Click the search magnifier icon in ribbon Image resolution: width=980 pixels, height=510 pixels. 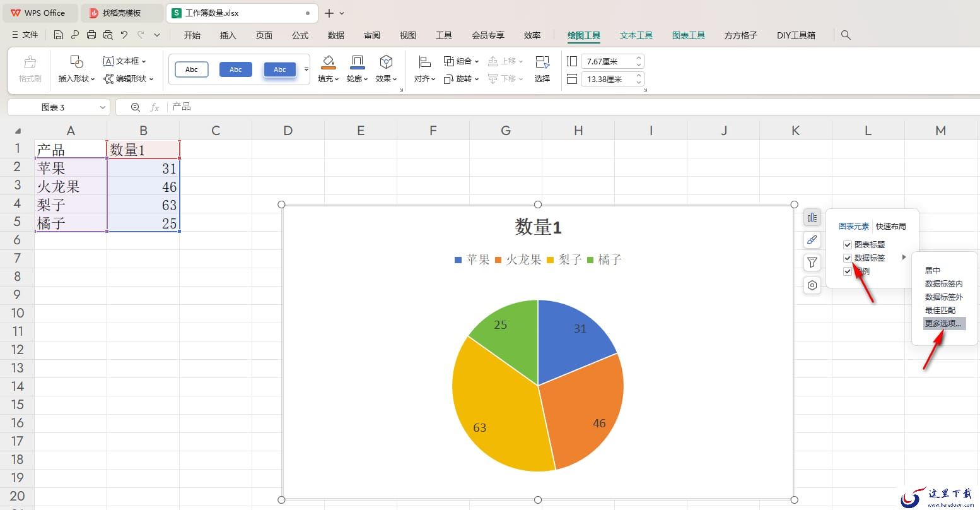[x=846, y=35]
